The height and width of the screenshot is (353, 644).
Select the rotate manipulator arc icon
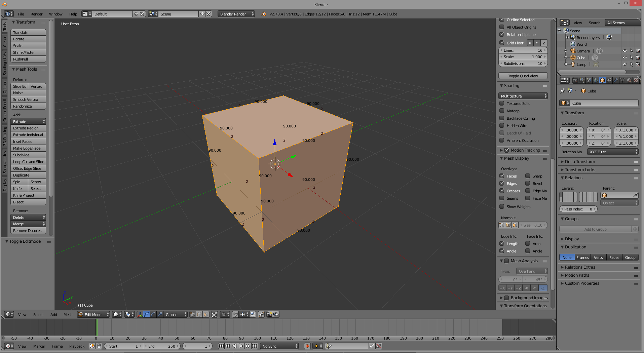tap(153, 314)
